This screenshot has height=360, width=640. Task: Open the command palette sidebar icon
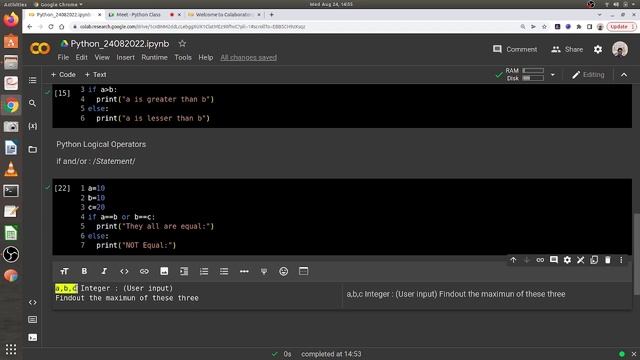[x=33, y=320]
